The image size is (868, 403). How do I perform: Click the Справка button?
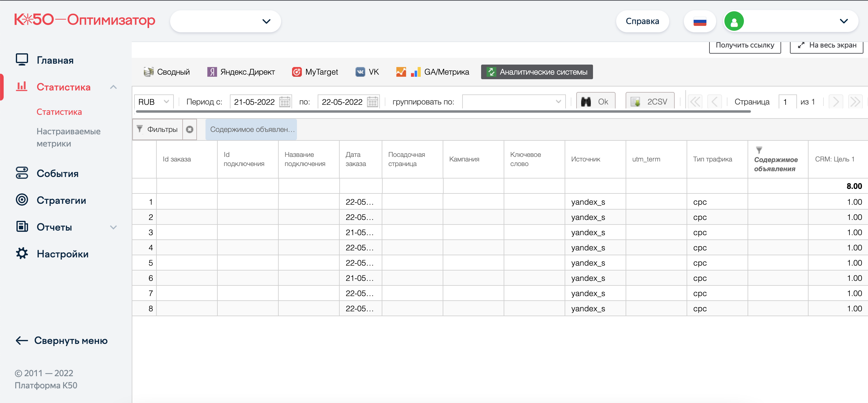tap(642, 21)
